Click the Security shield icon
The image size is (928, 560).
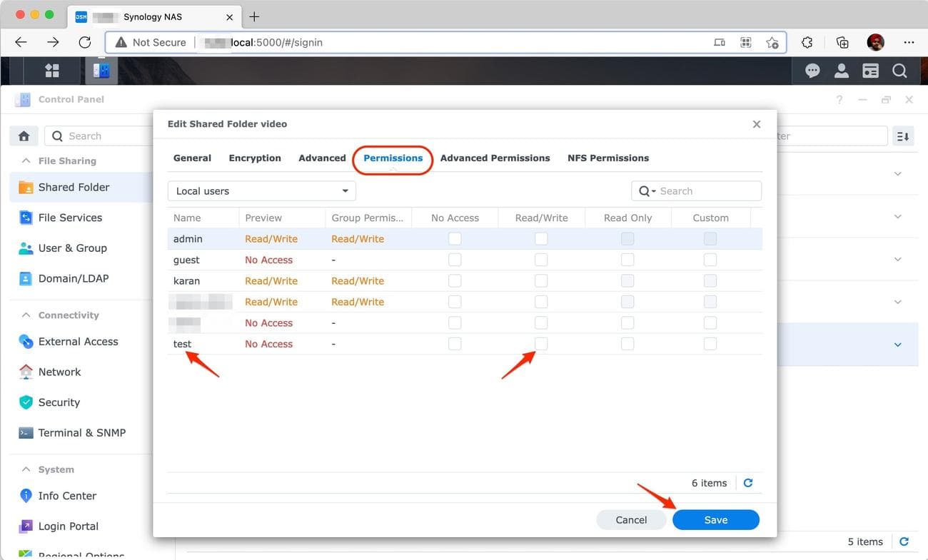(x=26, y=402)
